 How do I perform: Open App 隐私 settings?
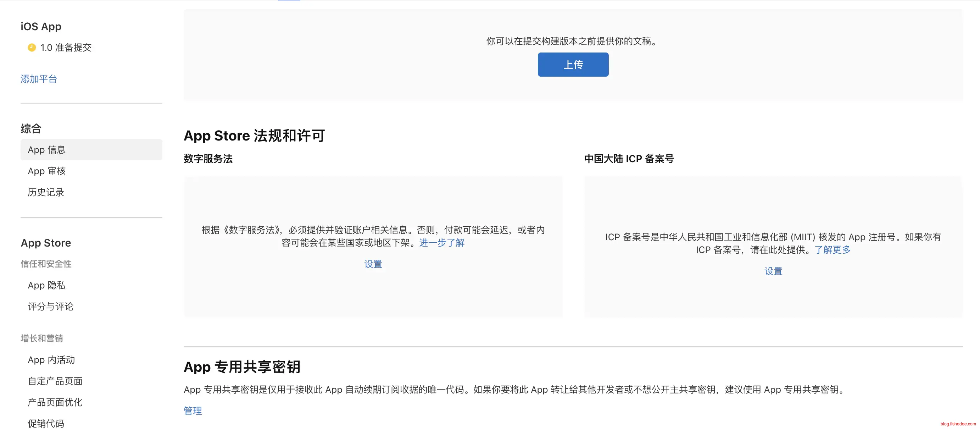[47, 285]
